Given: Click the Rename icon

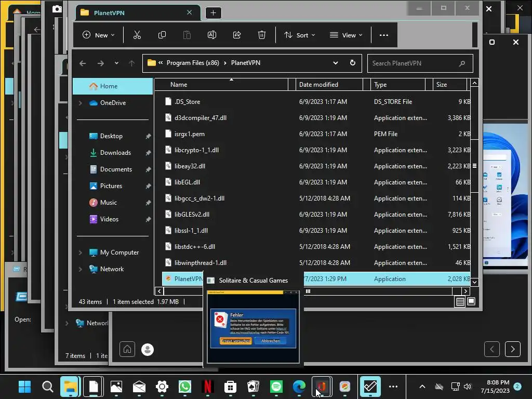Looking at the screenshot, I should [x=212, y=35].
